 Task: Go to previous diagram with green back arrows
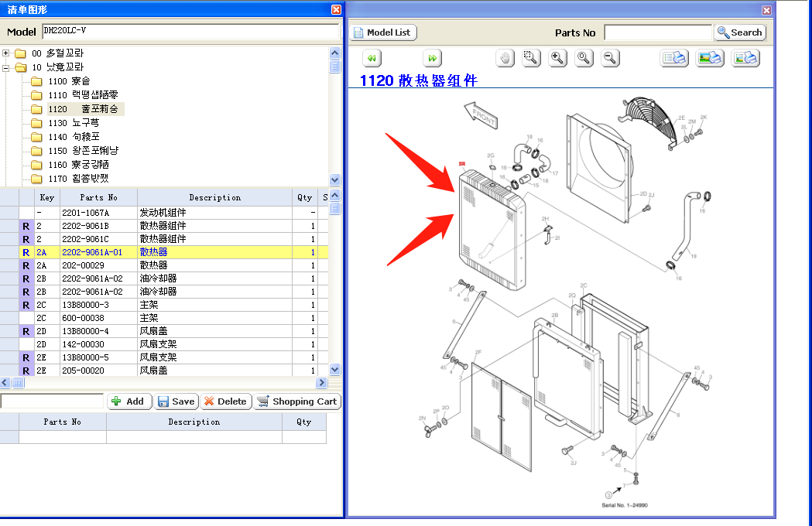tap(372, 58)
